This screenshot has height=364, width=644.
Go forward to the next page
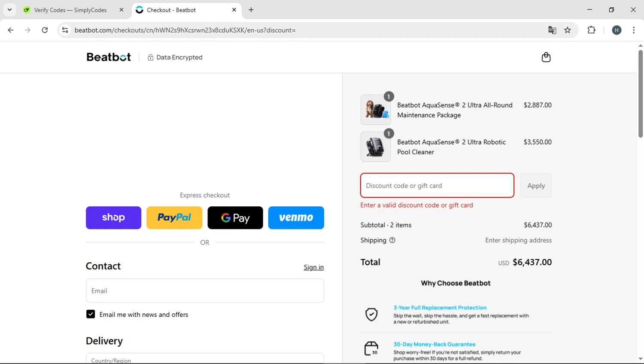(x=27, y=30)
